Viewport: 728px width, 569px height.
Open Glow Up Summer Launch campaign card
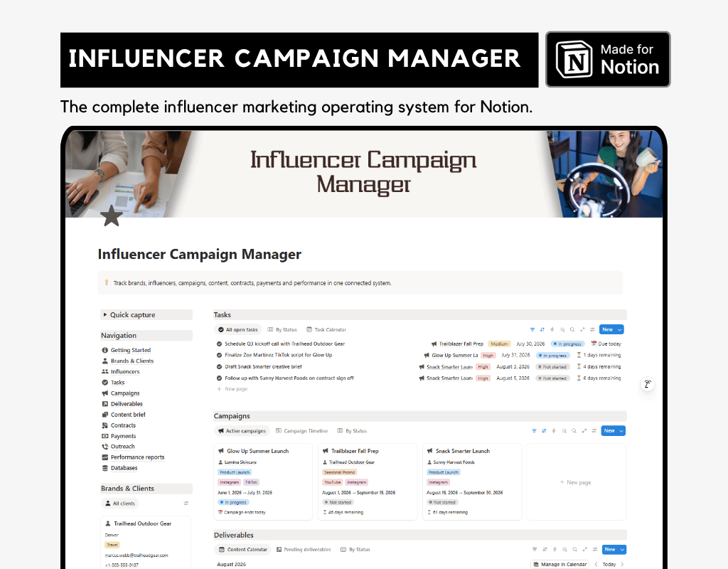click(x=263, y=482)
